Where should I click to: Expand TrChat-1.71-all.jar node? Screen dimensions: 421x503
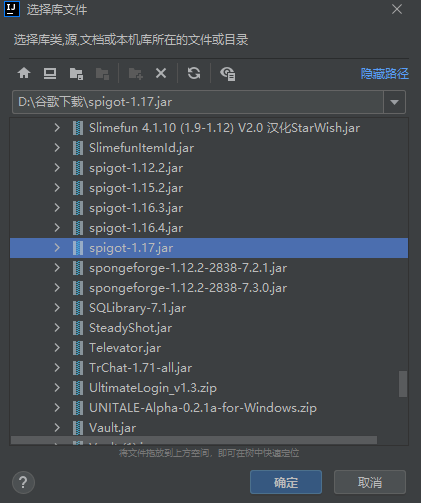(x=57, y=368)
